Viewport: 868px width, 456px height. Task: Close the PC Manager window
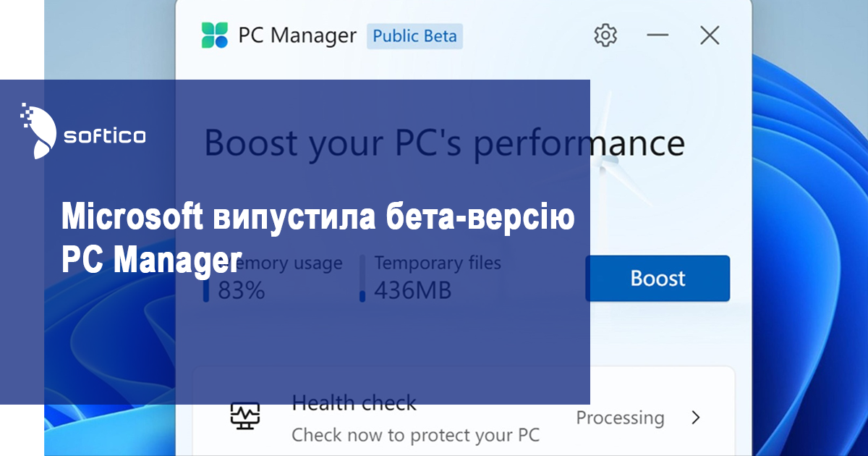(x=710, y=35)
